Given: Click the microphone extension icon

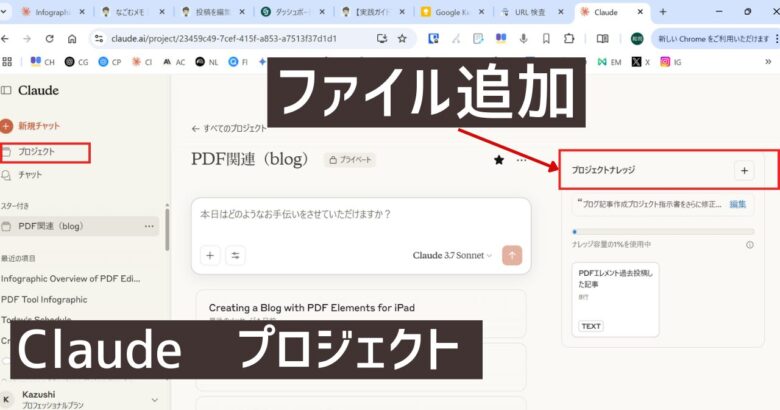Looking at the screenshot, I should [x=523, y=38].
